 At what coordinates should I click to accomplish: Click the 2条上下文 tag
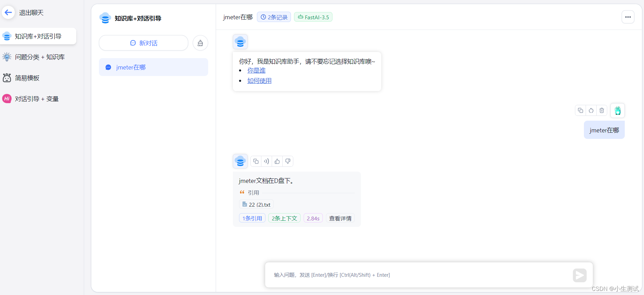[x=284, y=218]
